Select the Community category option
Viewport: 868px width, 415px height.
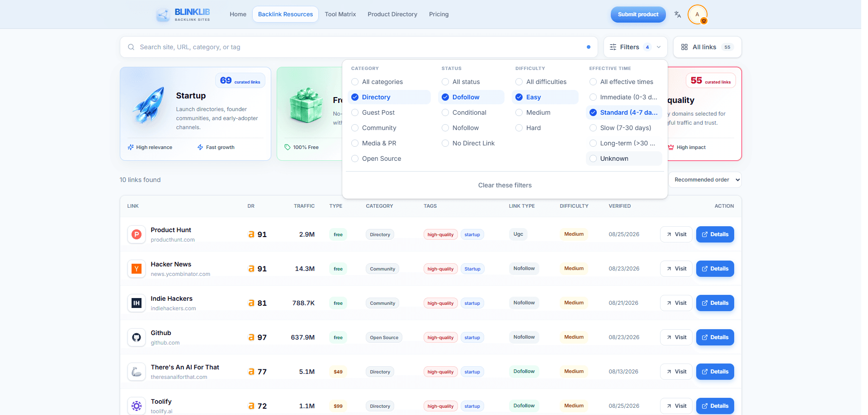[389, 128]
